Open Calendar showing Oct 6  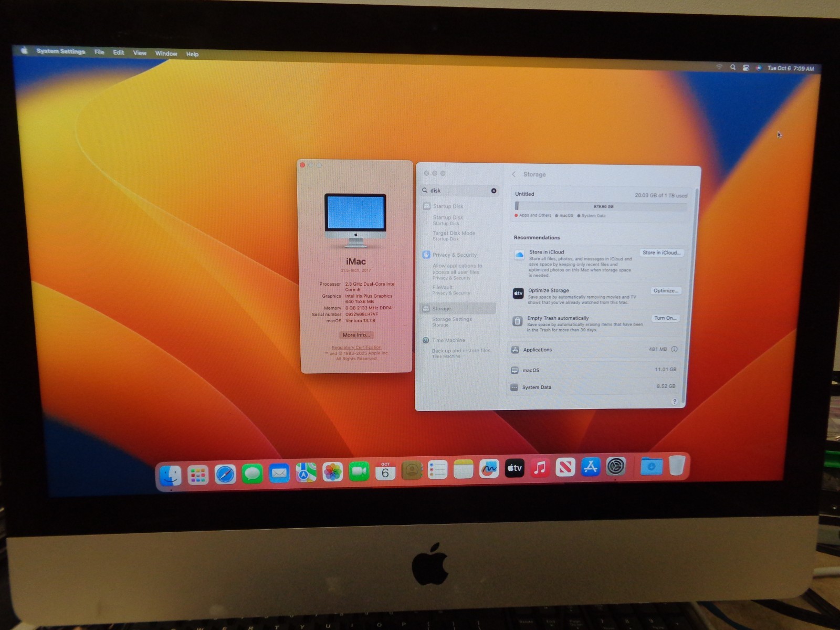385,471
